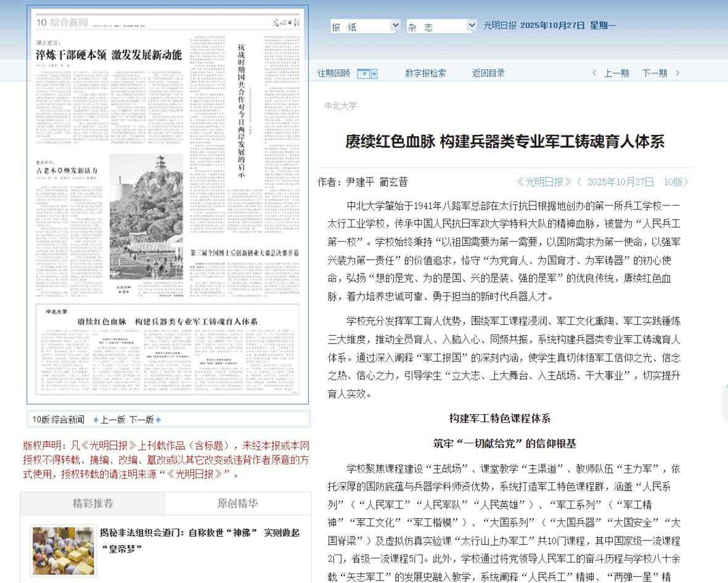
Task: Open the 数字报检索 search link
Action: pyautogui.click(x=425, y=73)
